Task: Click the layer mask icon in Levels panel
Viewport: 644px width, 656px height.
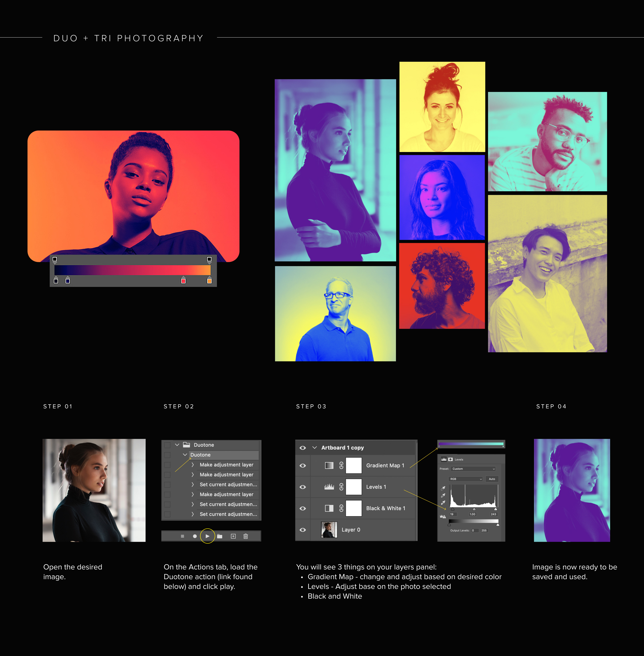Action: pos(450,459)
